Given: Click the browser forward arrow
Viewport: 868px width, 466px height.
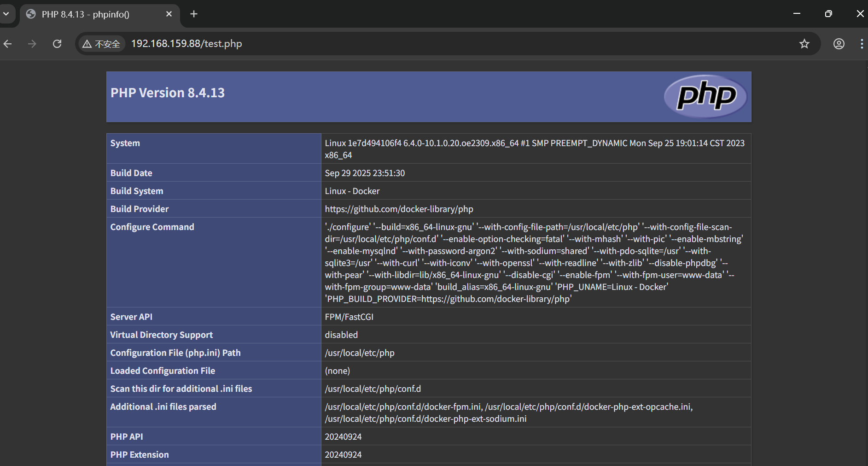Looking at the screenshot, I should 32,44.
